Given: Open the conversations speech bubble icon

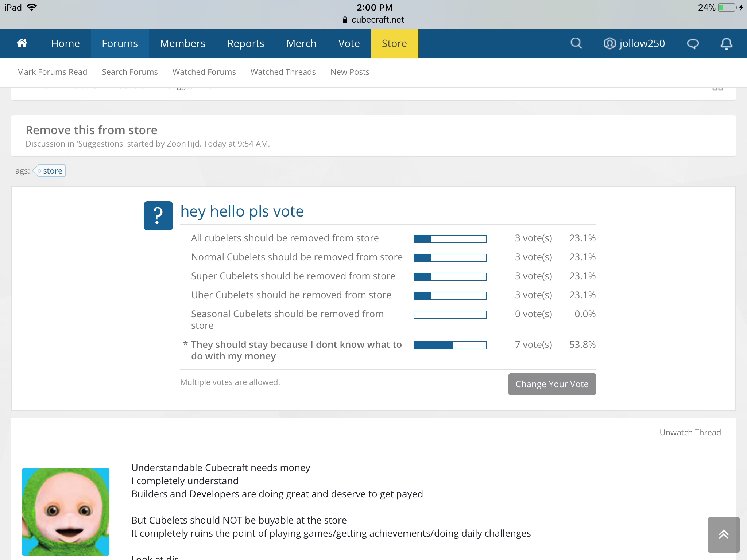Looking at the screenshot, I should [693, 44].
